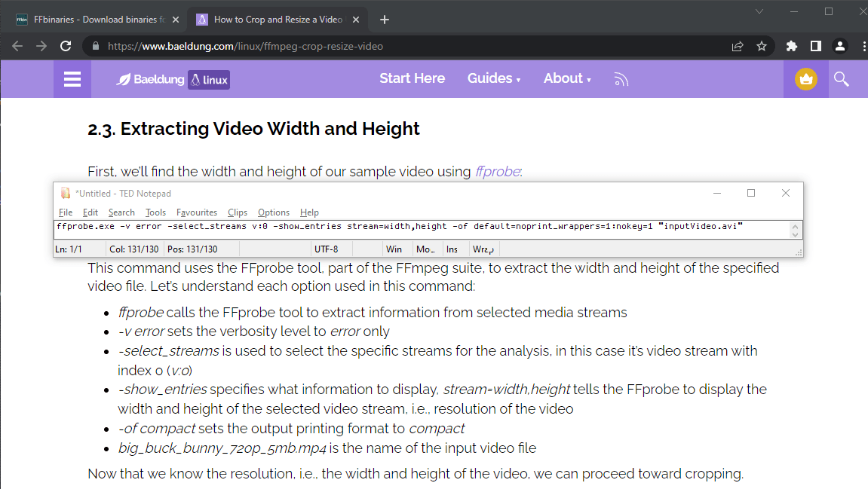Screen dimensions: 868x489
Task: Click the gold crown membership icon
Action: 806,79
